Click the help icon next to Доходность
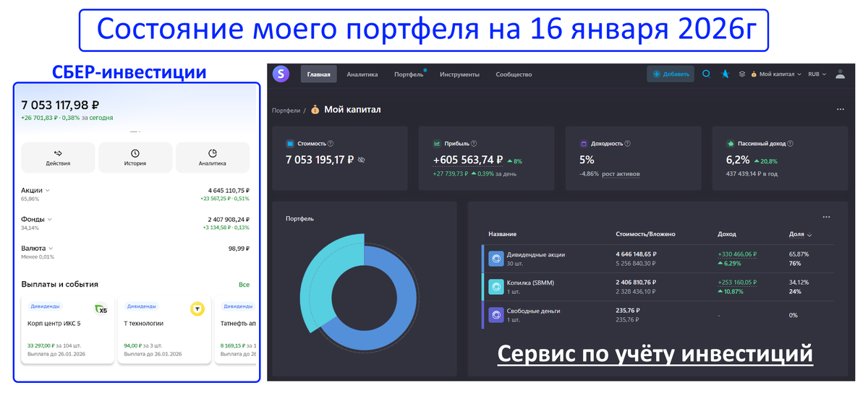The height and width of the screenshot is (393, 868). click(x=626, y=144)
